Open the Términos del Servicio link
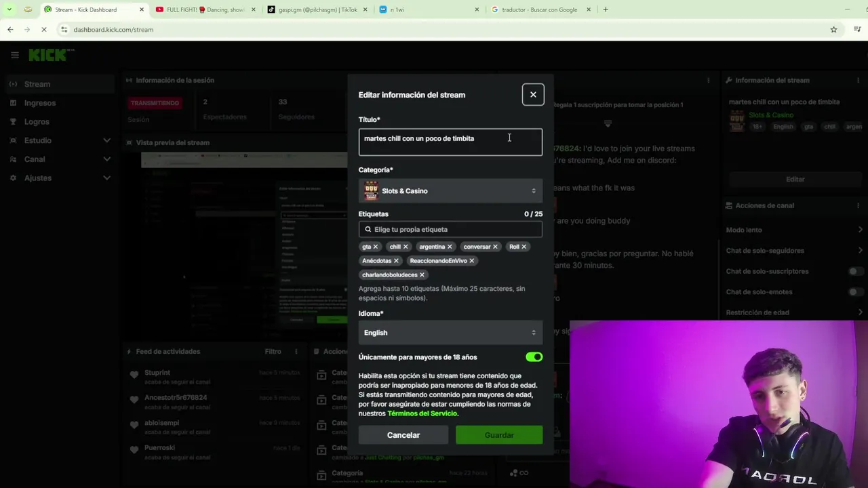Image resolution: width=868 pixels, height=488 pixels. (422, 413)
